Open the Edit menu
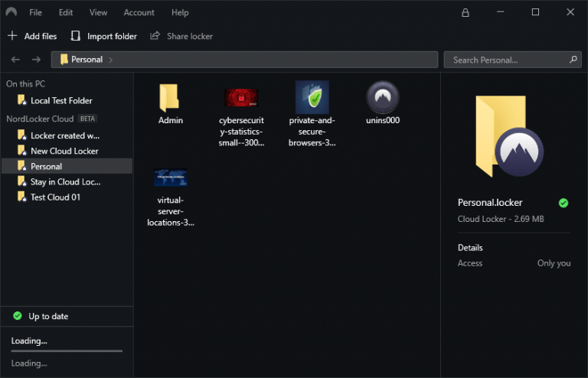 coord(66,12)
